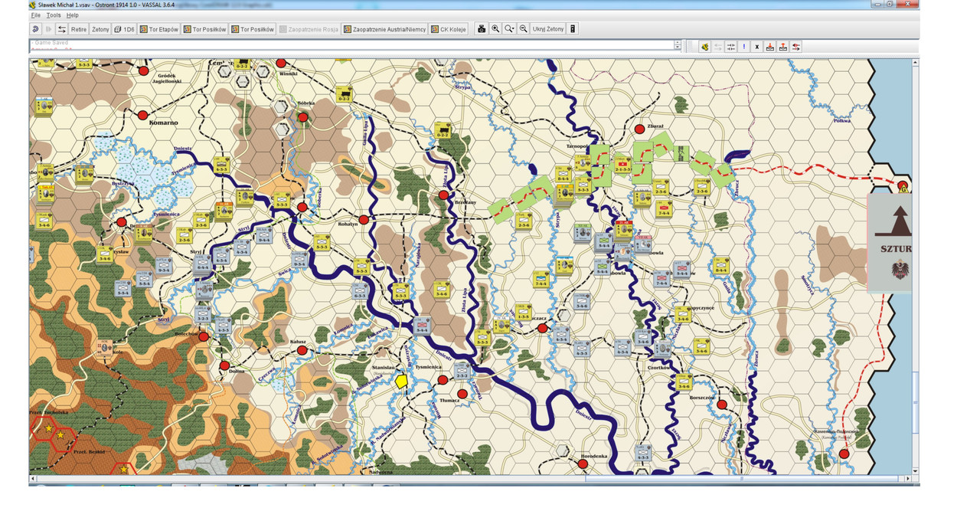The width and height of the screenshot is (980, 531).
Task: Toggle Ukryj Żetony to hide counters
Action: click(548, 29)
